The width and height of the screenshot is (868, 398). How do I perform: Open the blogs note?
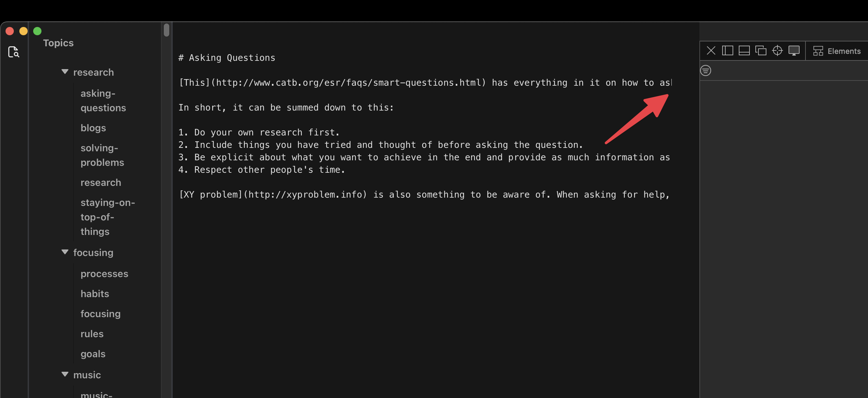pos(93,128)
